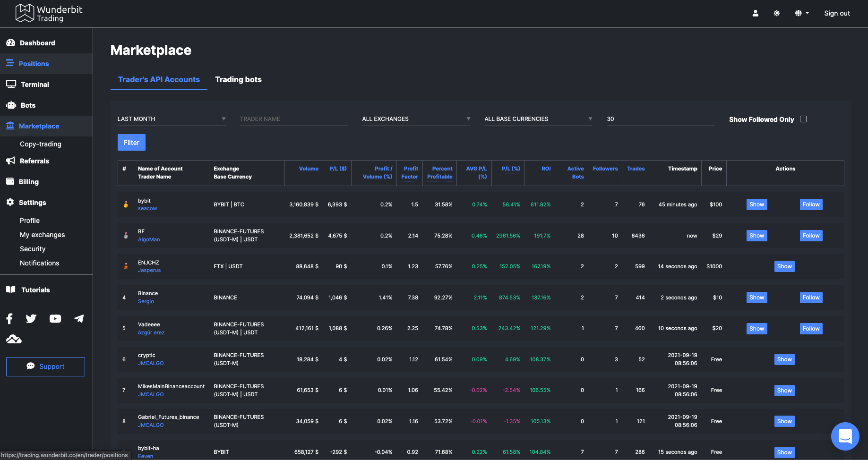Switch to Trader's API Accounts tab
Image resolution: width=868 pixels, height=460 pixels.
tap(159, 79)
